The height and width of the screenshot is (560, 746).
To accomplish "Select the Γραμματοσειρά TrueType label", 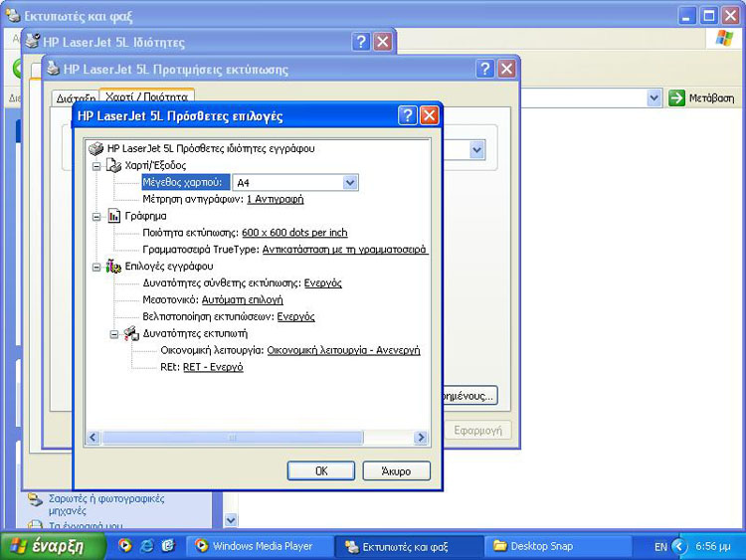I will [201, 250].
